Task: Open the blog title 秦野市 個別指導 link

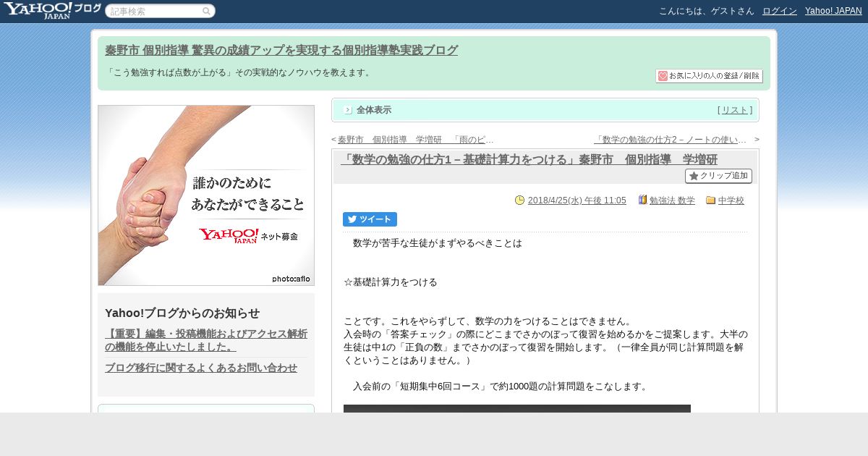Action: point(281,50)
